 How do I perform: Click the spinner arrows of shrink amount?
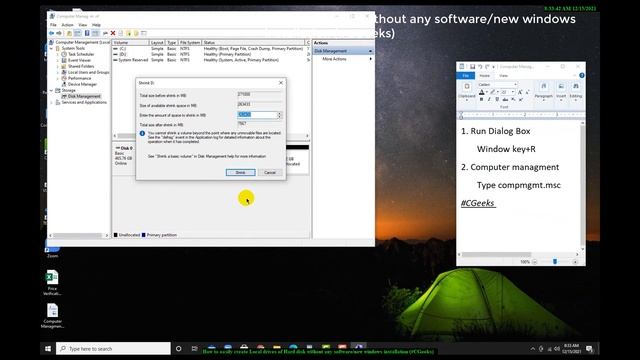point(280,115)
